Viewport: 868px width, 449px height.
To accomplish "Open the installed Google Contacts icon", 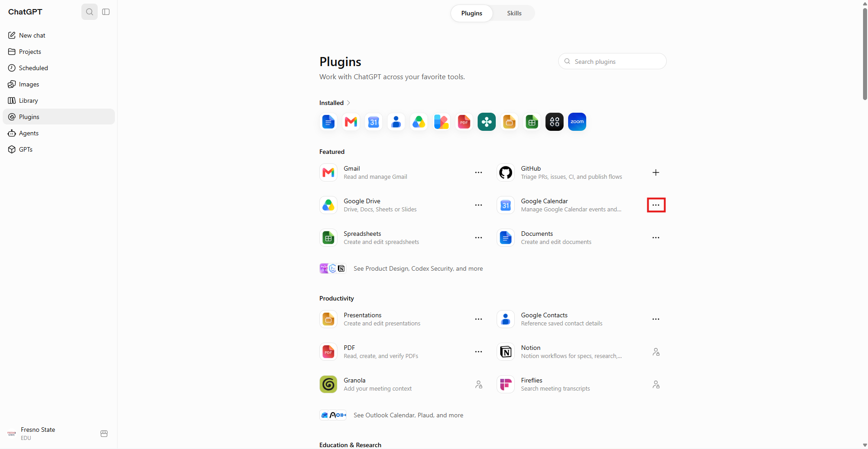I will tap(396, 122).
